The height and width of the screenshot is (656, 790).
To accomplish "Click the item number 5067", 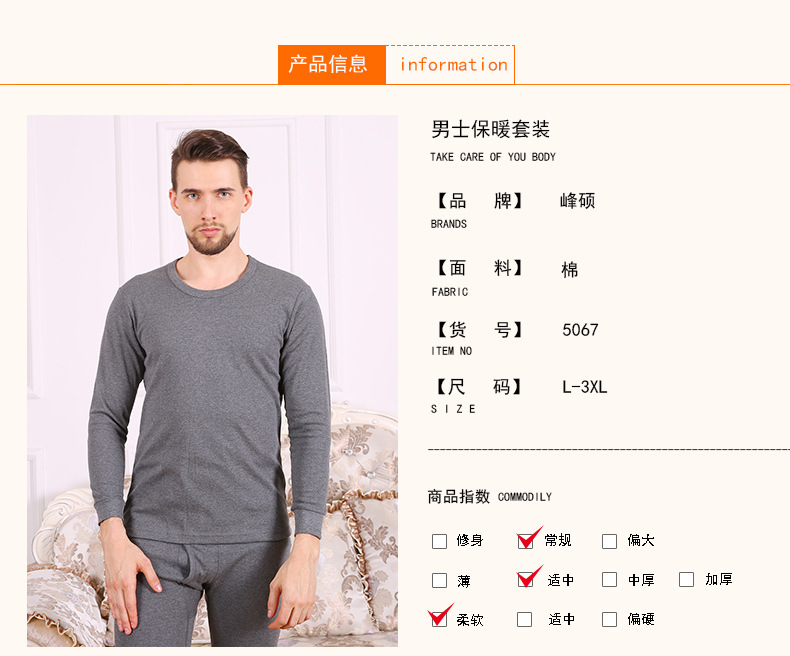I will pos(580,330).
